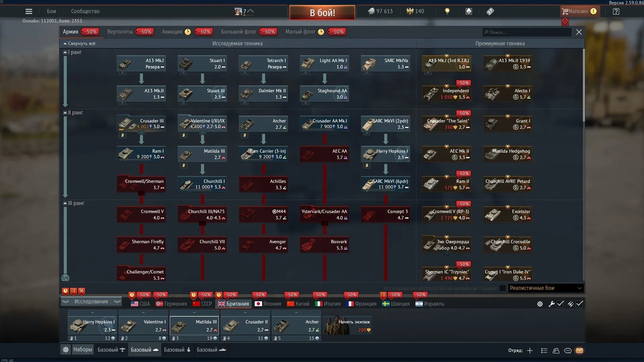Open the squad contacts people icon
This screenshot has width=644, height=362.
click(556, 351)
